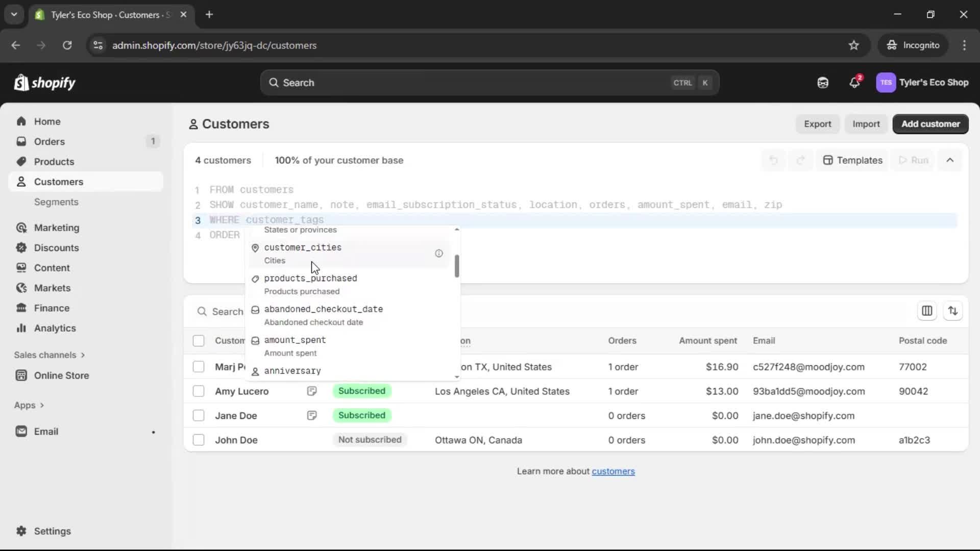This screenshot has width=980, height=551.
Task: Open the note icon for Amy Lucero
Action: click(x=312, y=391)
